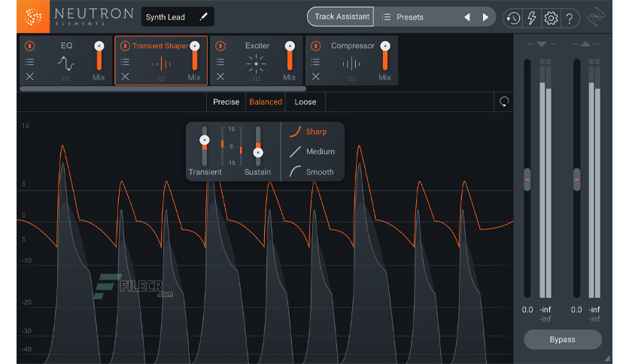The height and width of the screenshot is (364, 629).
Task: Click the Compressor module drag handle dots
Action: pyautogui.click(x=352, y=79)
